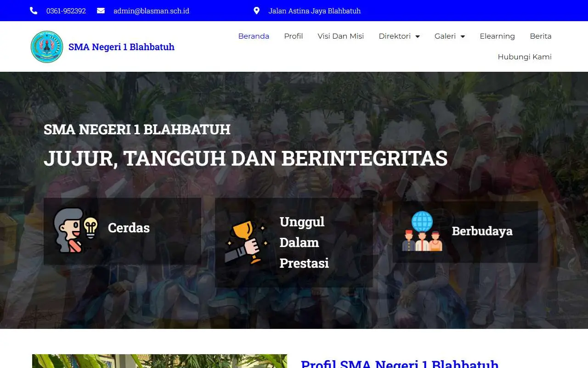Open the Profil menu item
This screenshot has height=368, width=588.
(x=293, y=36)
